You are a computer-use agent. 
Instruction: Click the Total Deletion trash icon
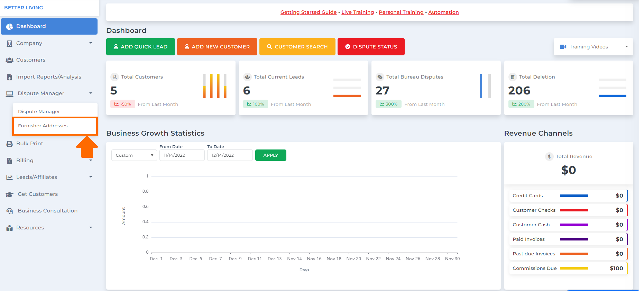click(513, 77)
